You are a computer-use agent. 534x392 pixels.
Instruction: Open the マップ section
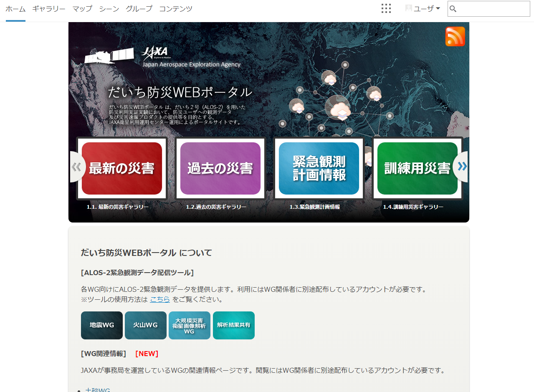point(83,8)
